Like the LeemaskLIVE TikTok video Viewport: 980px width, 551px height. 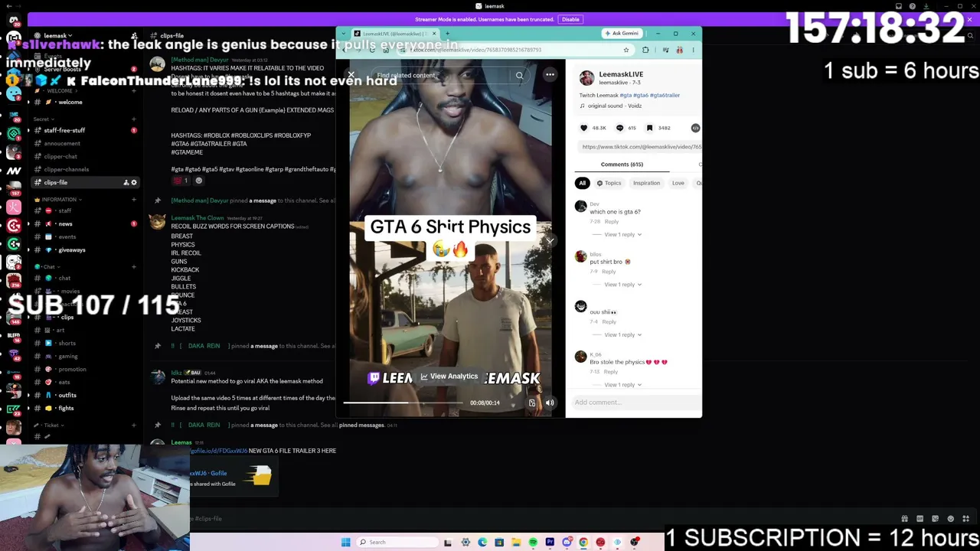click(x=584, y=128)
